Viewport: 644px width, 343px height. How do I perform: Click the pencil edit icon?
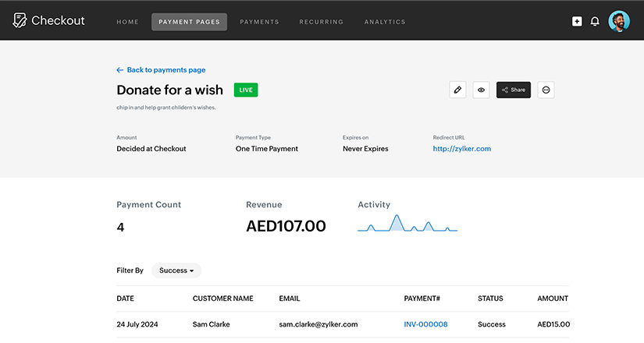[x=457, y=90]
